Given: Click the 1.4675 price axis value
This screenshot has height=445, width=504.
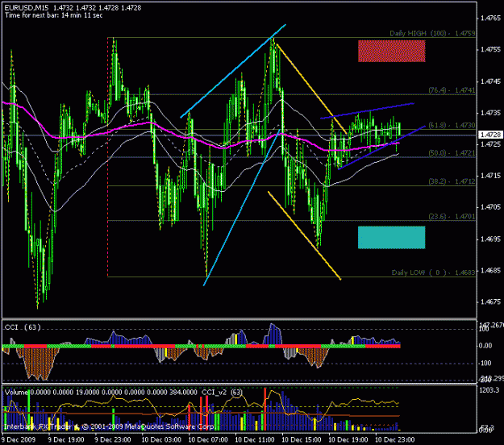Looking at the screenshot, I should (490, 302).
